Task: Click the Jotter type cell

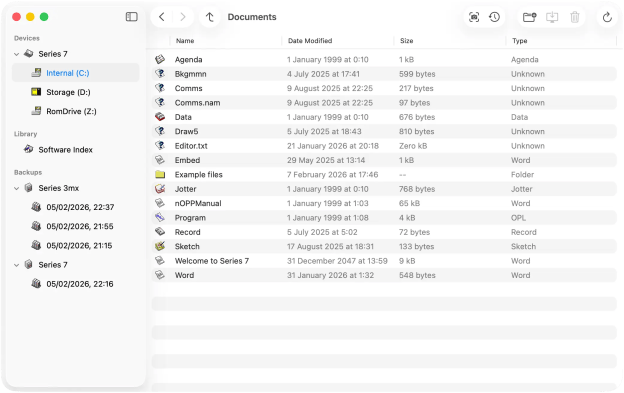Action: 522,189
